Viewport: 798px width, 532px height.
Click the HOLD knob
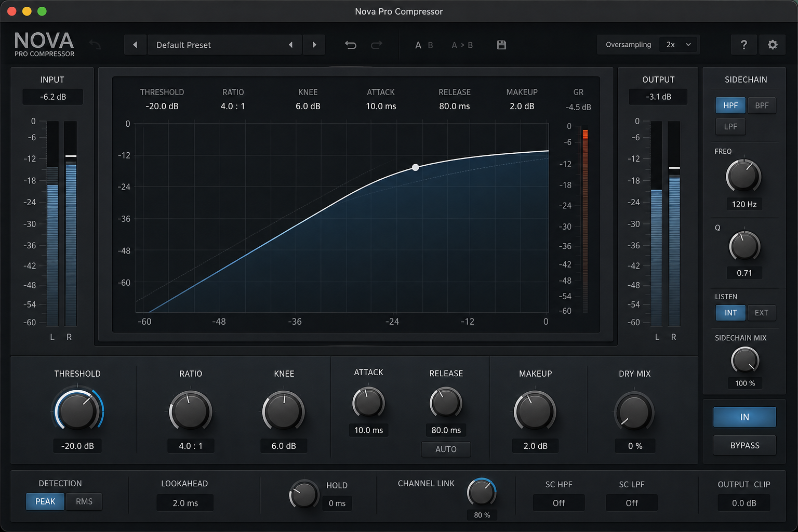303,494
